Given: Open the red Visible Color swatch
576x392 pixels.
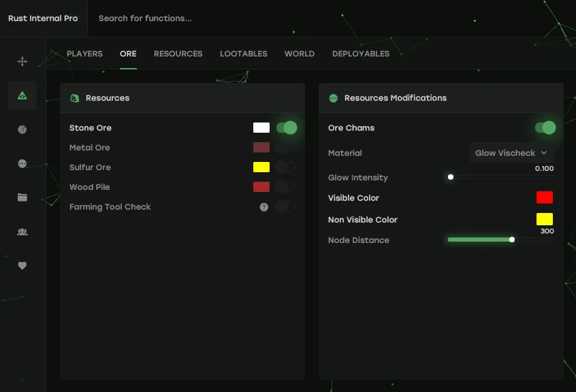Looking at the screenshot, I should pyautogui.click(x=545, y=197).
